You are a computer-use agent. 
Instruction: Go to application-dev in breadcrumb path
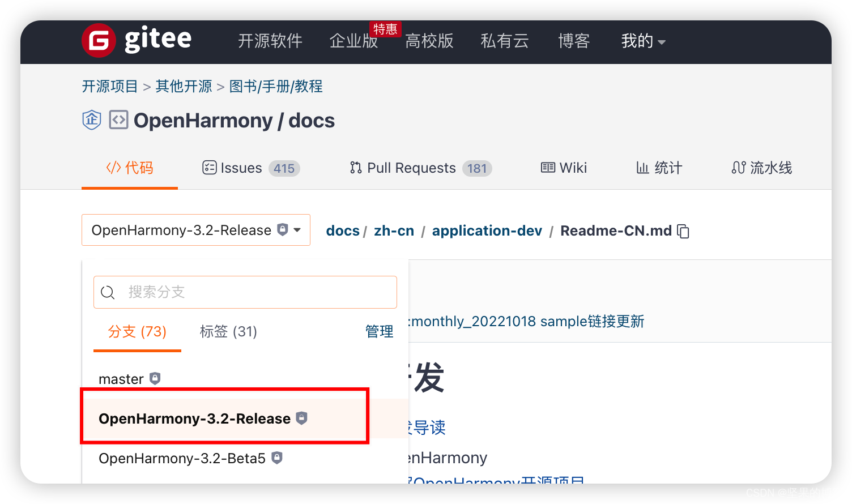click(x=487, y=230)
